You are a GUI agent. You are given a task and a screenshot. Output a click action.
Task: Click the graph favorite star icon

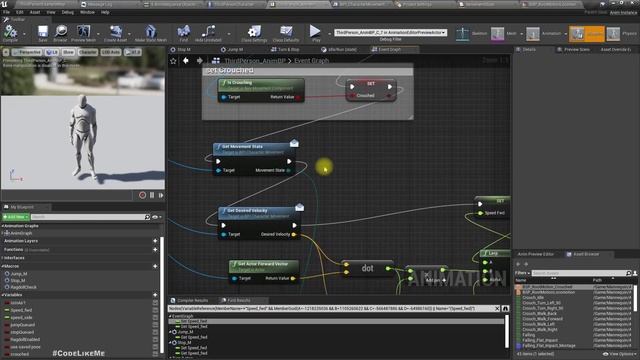[173, 61]
